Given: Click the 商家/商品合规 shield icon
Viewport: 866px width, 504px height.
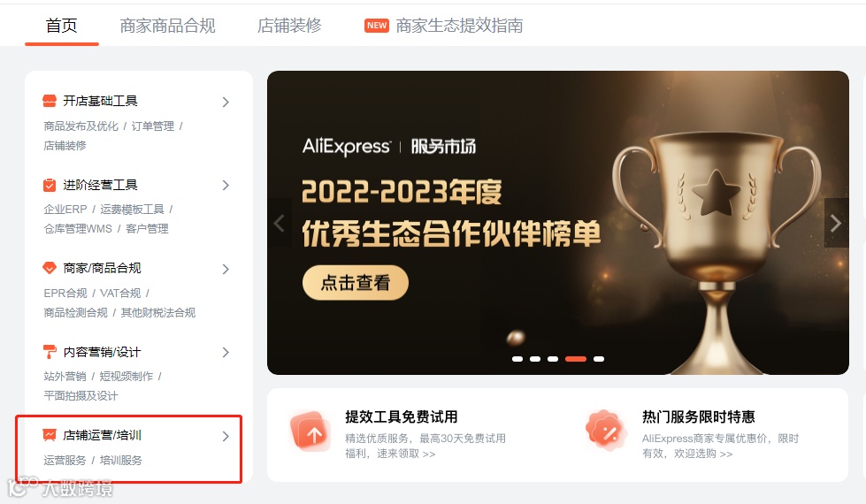Looking at the screenshot, I should click(50, 268).
